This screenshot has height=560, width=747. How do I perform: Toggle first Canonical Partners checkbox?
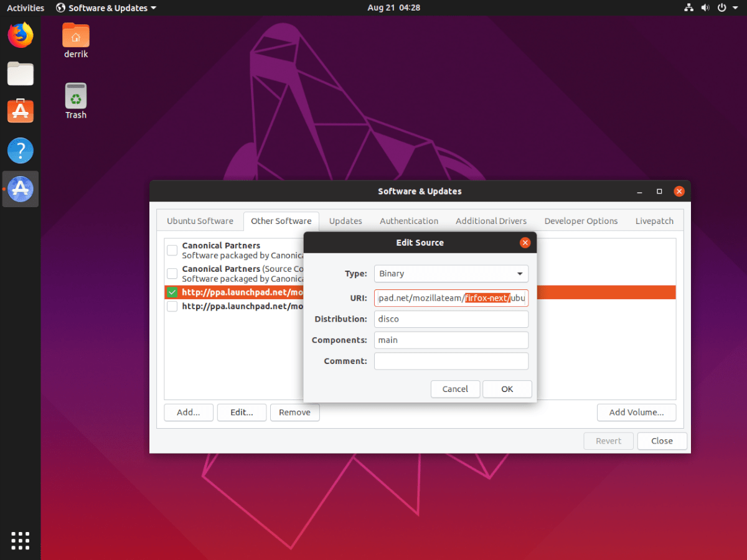tap(172, 250)
